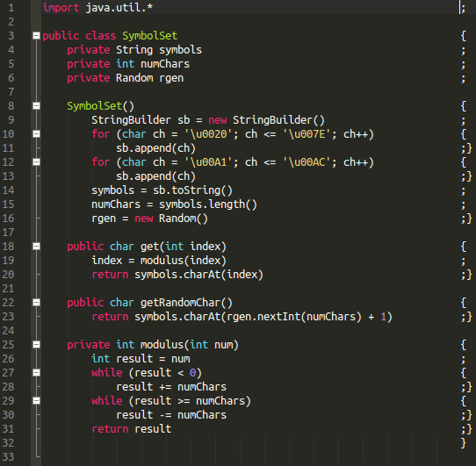
Task: Fold the while (result < 0) loop
Action: (x=36, y=373)
